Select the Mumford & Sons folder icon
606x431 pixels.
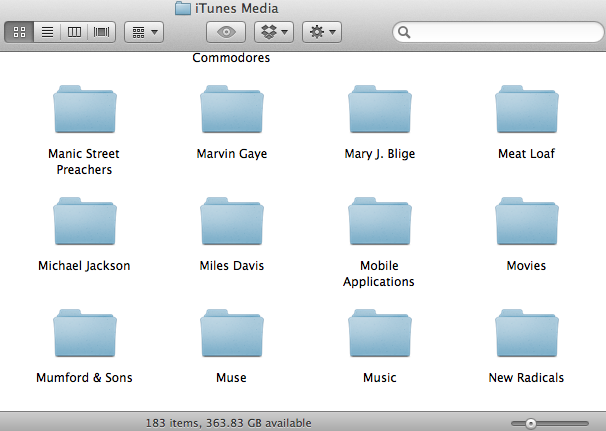click(85, 333)
